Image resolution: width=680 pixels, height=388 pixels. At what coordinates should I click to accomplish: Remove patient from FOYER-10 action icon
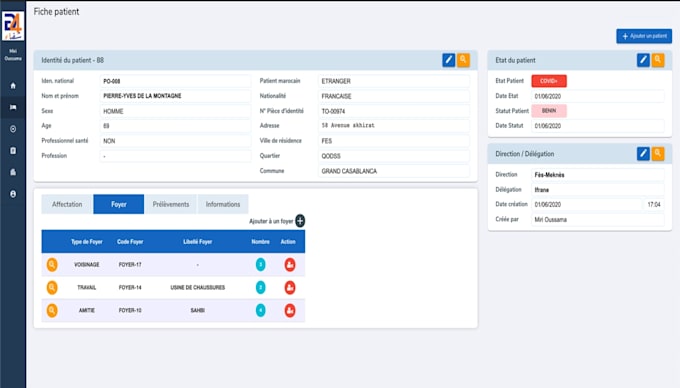290,310
